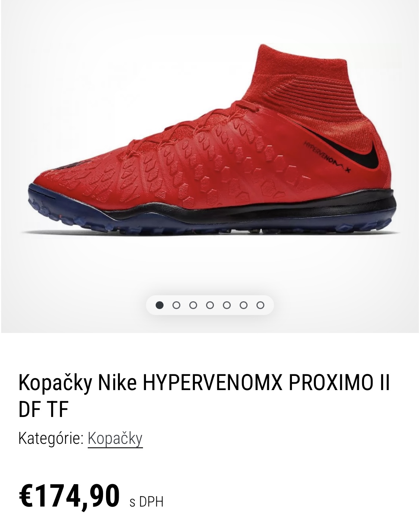The height and width of the screenshot is (517, 420).
Task: Click the "Kategórie:" label text
Action: (x=51, y=439)
